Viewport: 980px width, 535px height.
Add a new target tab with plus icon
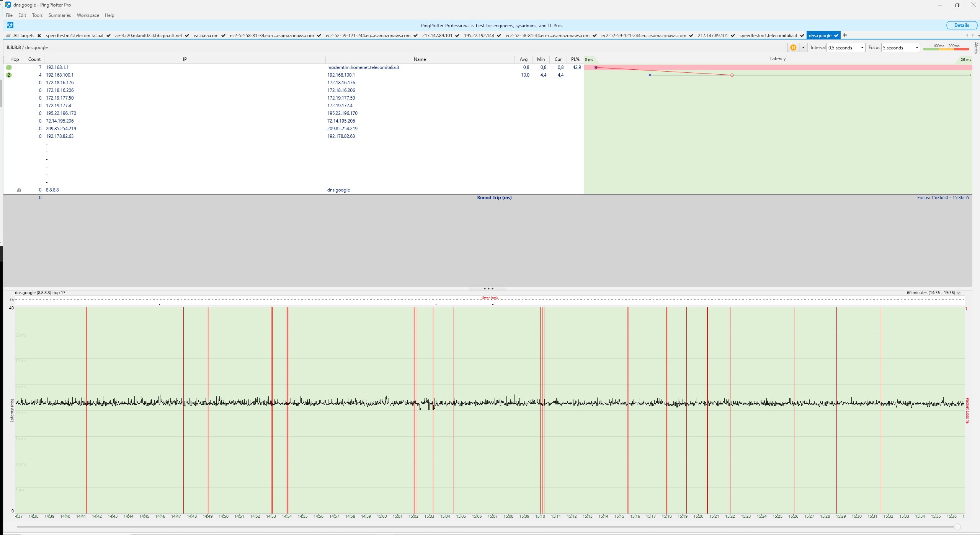click(x=845, y=35)
